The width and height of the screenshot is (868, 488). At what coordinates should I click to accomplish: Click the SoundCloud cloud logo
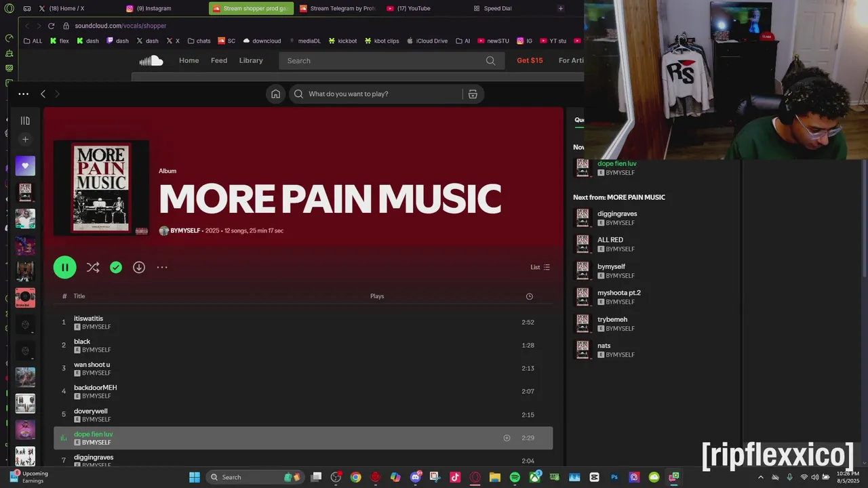click(x=151, y=60)
